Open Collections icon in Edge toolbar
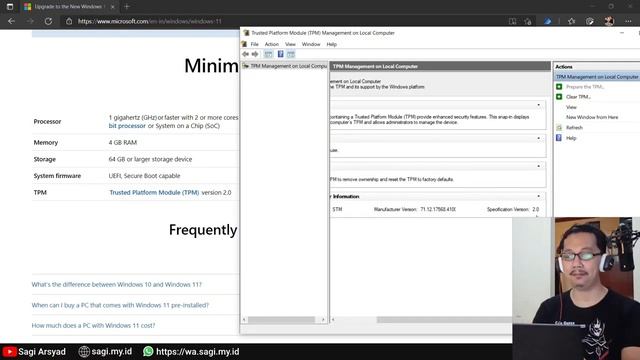This screenshot has height=360, width=640. click(x=590, y=21)
